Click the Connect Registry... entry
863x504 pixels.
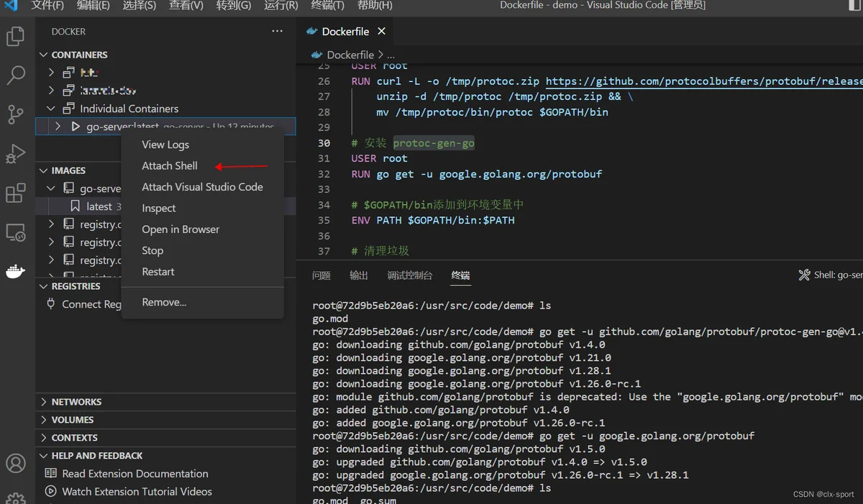92,304
